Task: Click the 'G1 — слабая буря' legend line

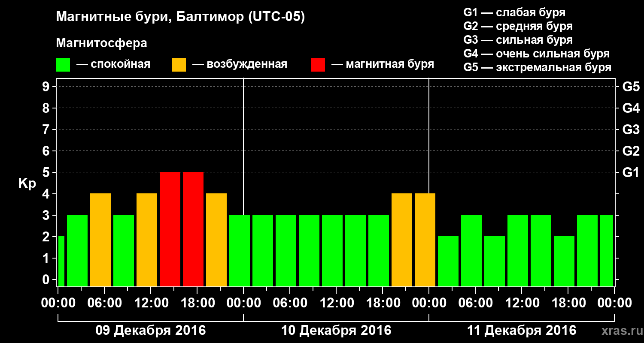Action: [x=514, y=13]
